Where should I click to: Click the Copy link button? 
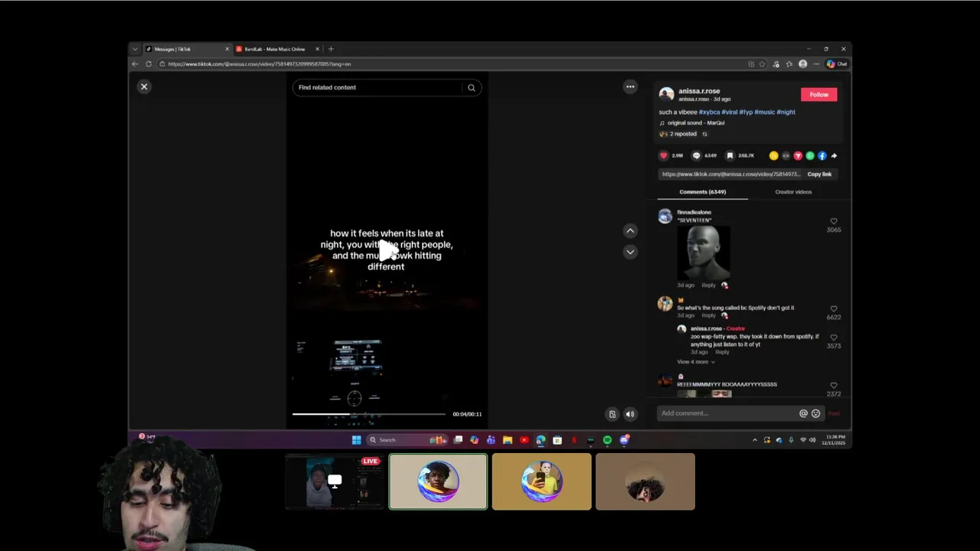[819, 174]
